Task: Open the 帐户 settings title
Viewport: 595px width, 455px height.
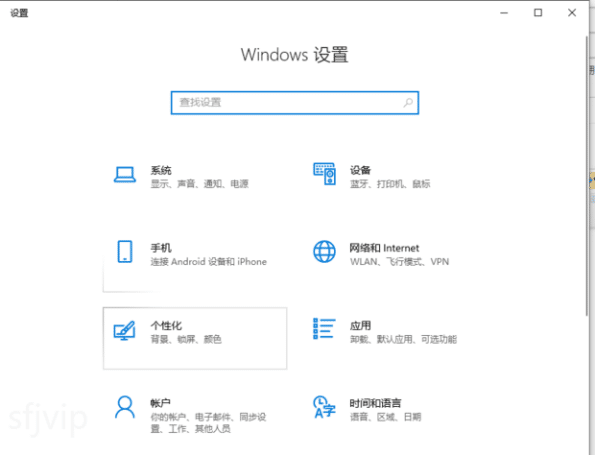Action: [x=161, y=403]
